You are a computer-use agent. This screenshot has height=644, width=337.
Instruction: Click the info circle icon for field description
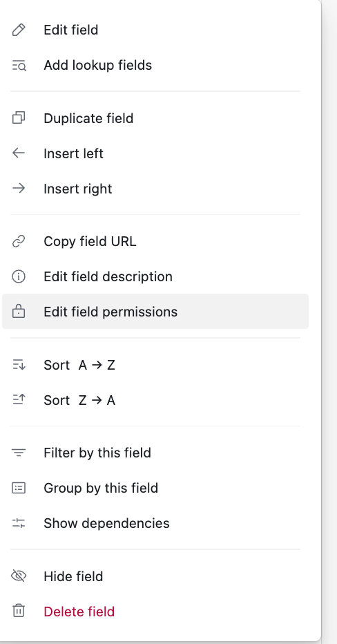(x=19, y=277)
